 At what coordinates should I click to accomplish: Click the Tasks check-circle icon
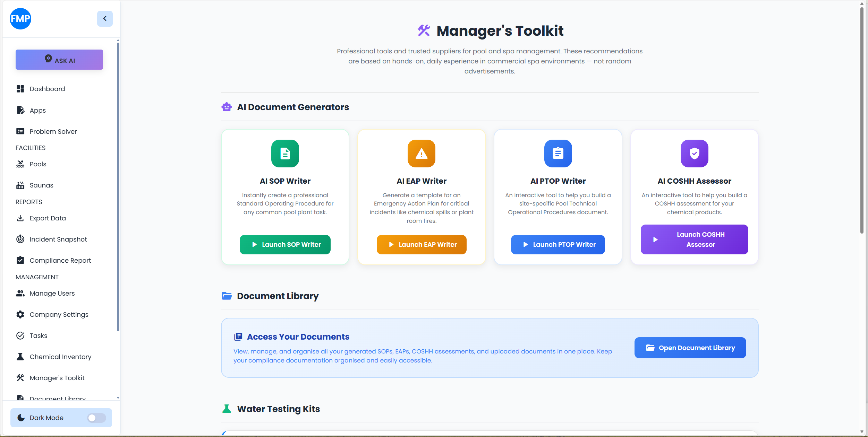(x=20, y=335)
